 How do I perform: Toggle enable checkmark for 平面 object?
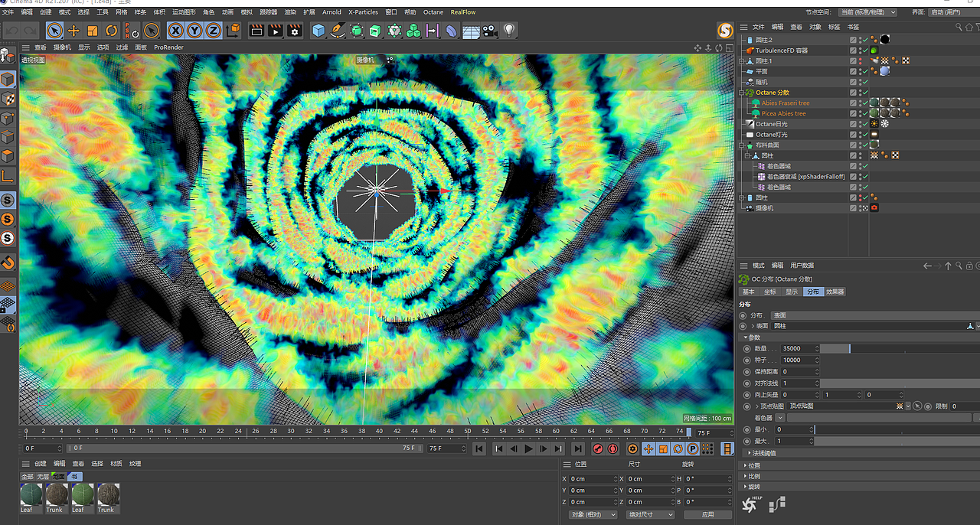[x=866, y=71]
